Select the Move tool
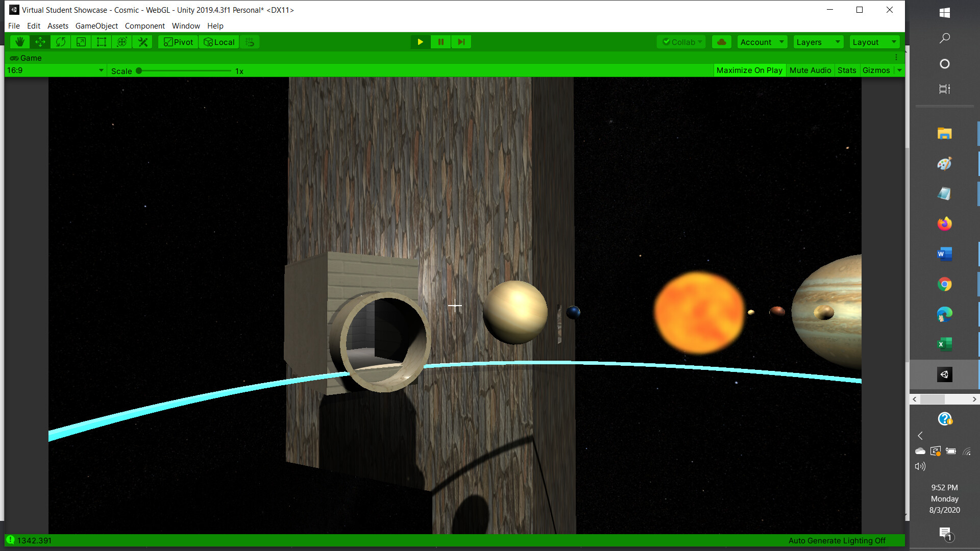Viewport: 980px width, 551px height. point(40,42)
